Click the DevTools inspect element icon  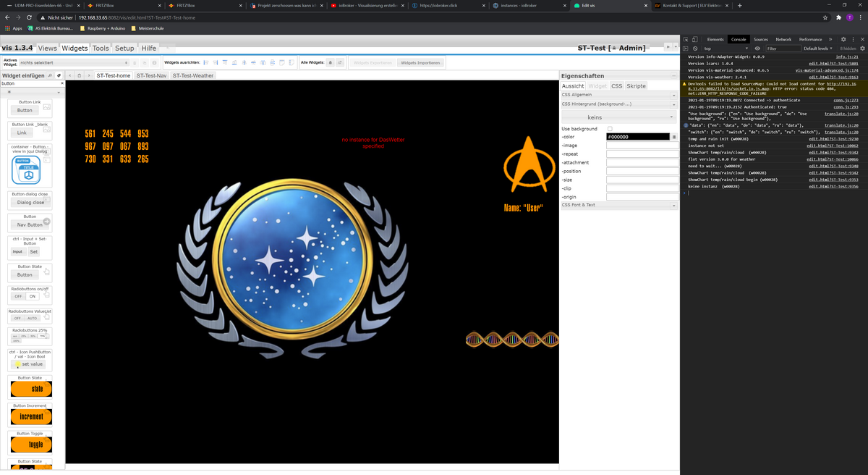(x=686, y=39)
